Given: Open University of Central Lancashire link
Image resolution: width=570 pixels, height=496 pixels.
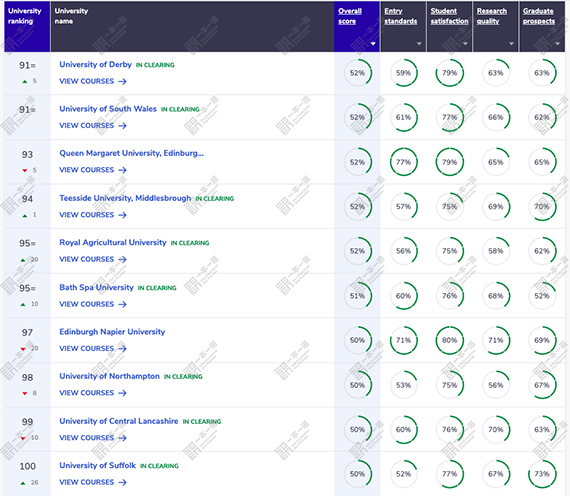Looking at the screenshot, I should click(119, 421).
